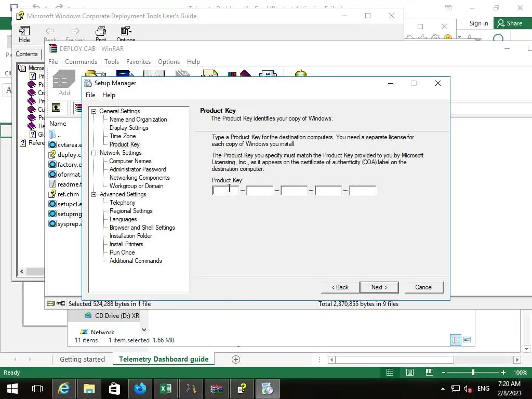Select the deploy.chm file in WinRAR list
The width and height of the screenshot is (532, 399).
65,155
